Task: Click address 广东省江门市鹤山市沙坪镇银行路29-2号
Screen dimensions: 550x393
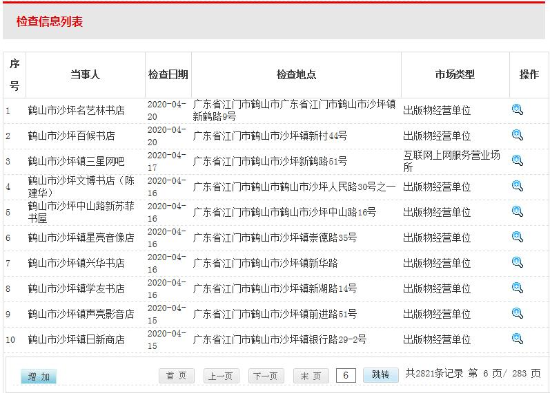Action: pyautogui.click(x=280, y=339)
